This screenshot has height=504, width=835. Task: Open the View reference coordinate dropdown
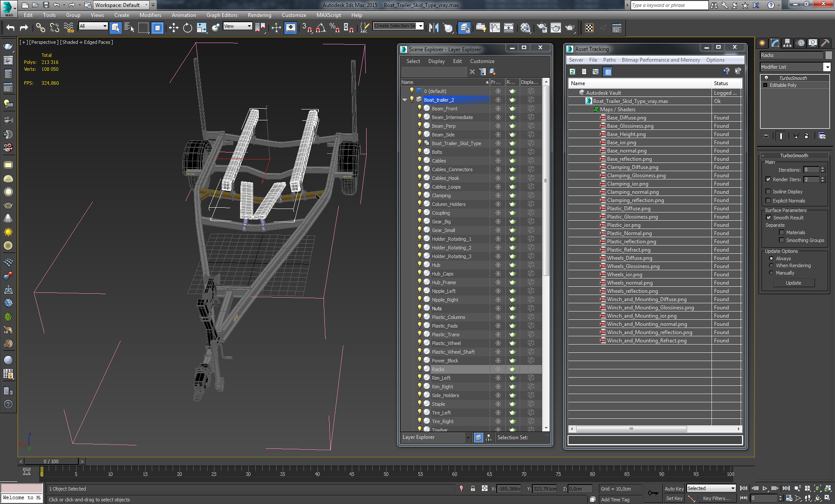point(237,26)
